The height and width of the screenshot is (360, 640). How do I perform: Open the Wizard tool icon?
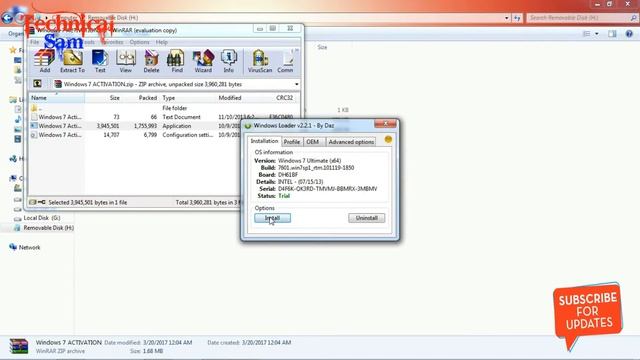[x=203, y=61]
